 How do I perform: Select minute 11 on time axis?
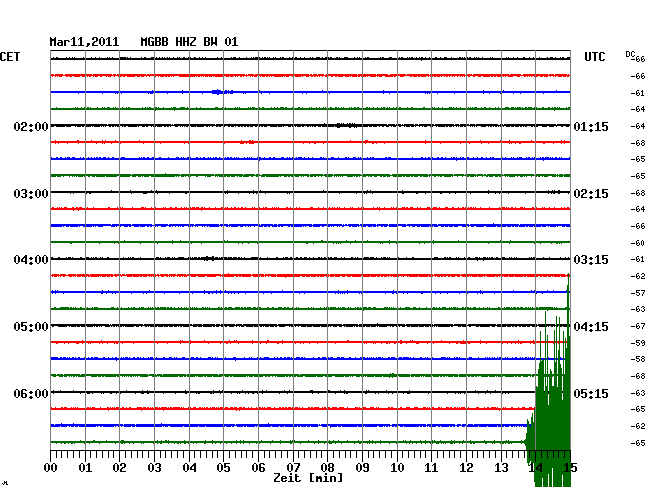coord(432,467)
